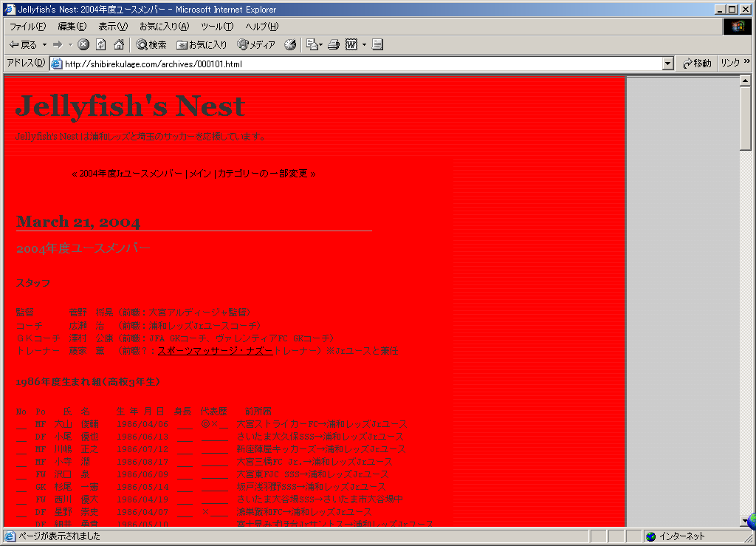Image resolution: width=756 pixels, height=546 pixels.
Task: Follow the メイン navigation link
Action: (x=199, y=174)
